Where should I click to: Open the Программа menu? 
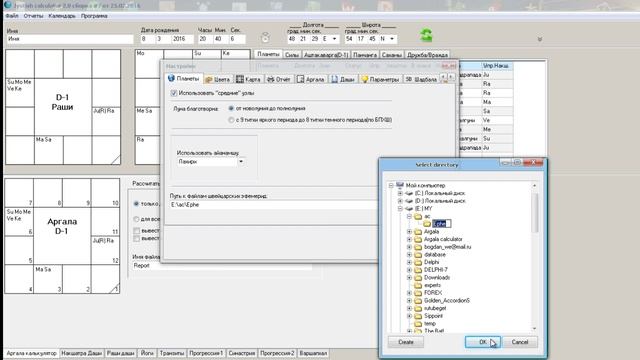(x=94, y=16)
